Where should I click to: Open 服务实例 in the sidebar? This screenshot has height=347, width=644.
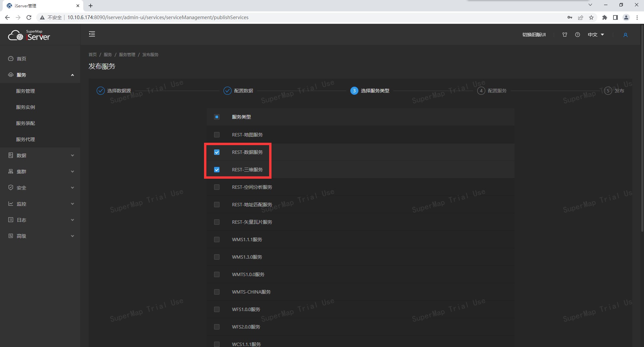[26, 107]
